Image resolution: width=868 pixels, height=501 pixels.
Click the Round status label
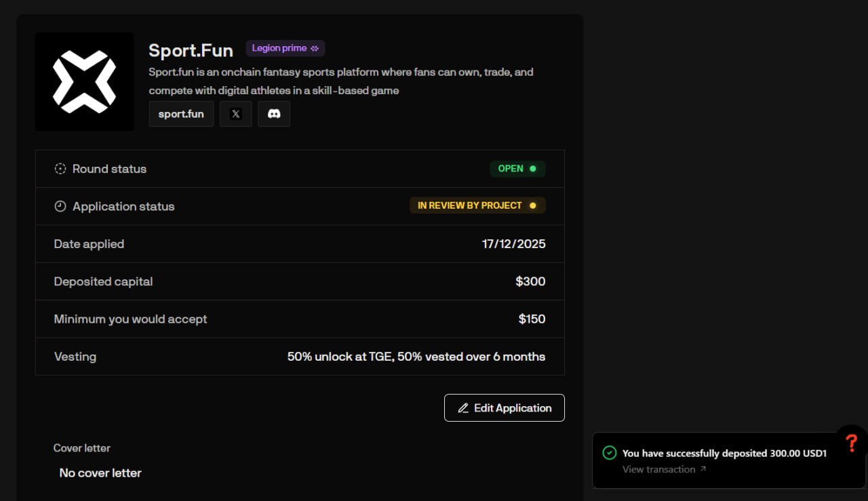coord(109,169)
